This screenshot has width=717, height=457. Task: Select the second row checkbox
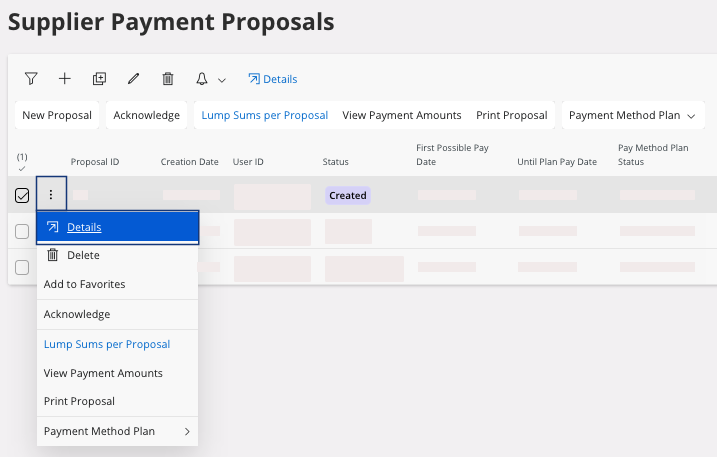click(22, 232)
